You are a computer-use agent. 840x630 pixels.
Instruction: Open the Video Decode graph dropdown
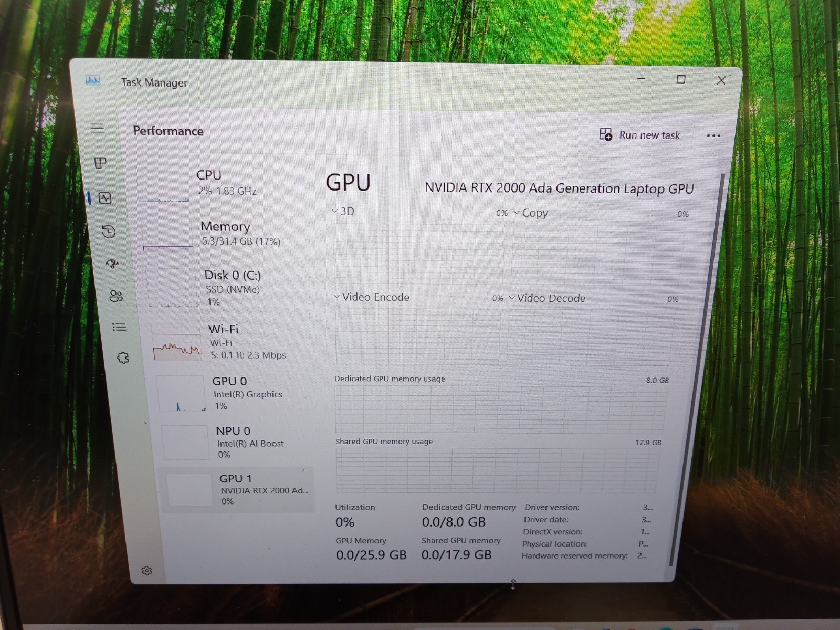547,298
